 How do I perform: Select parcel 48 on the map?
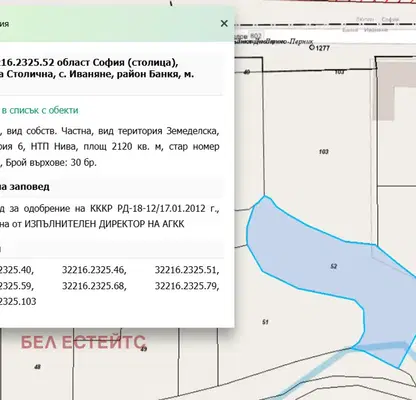tap(37, 367)
